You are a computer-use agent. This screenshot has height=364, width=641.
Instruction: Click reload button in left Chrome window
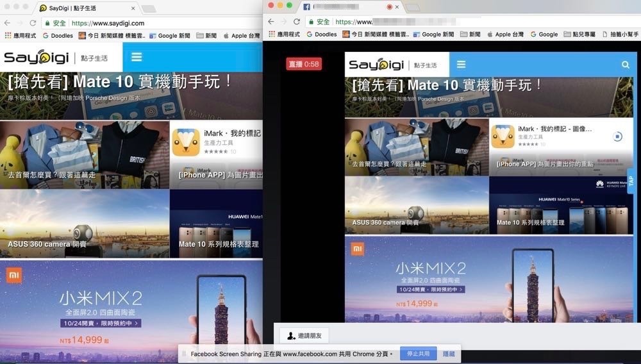pyautogui.click(x=33, y=23)
